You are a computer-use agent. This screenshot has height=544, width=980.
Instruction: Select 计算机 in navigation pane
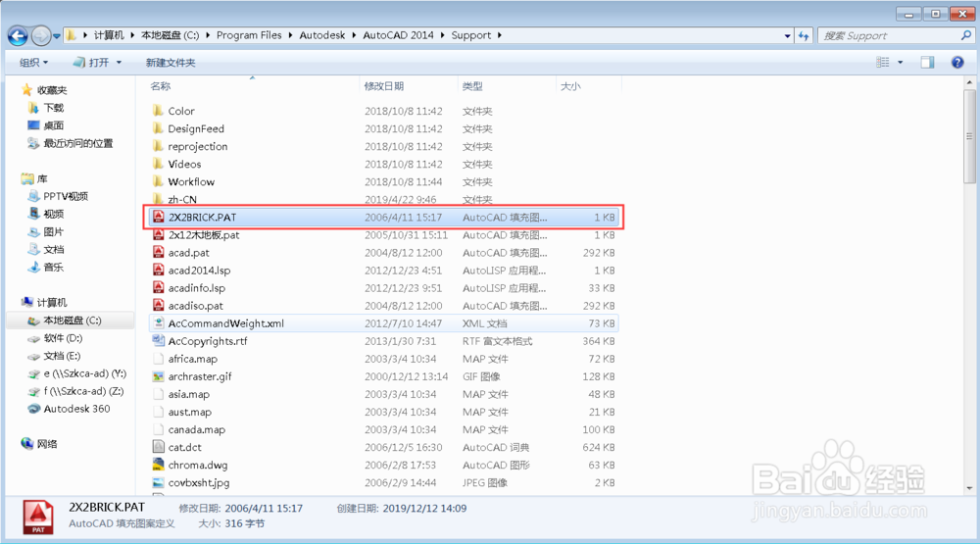point(51,303)
